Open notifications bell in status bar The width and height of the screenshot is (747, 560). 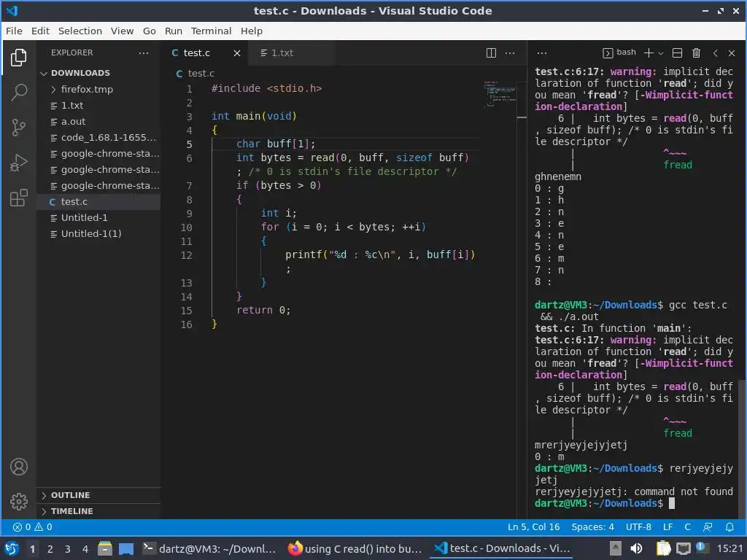coord(729,527)
